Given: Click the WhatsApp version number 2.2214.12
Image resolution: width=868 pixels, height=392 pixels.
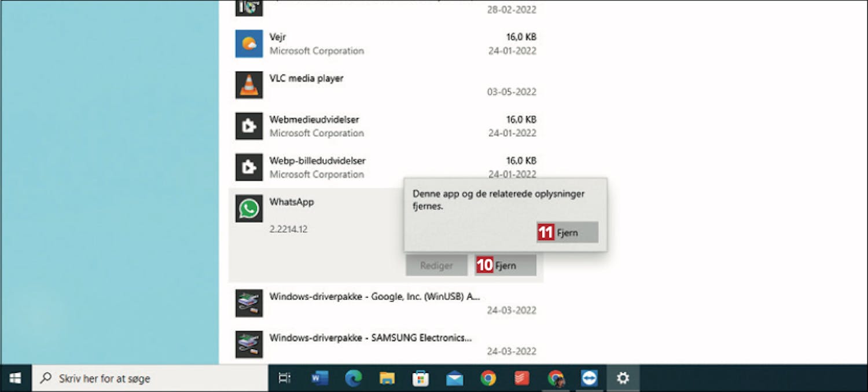Looking at the screenshot, I should click(288, 229).
